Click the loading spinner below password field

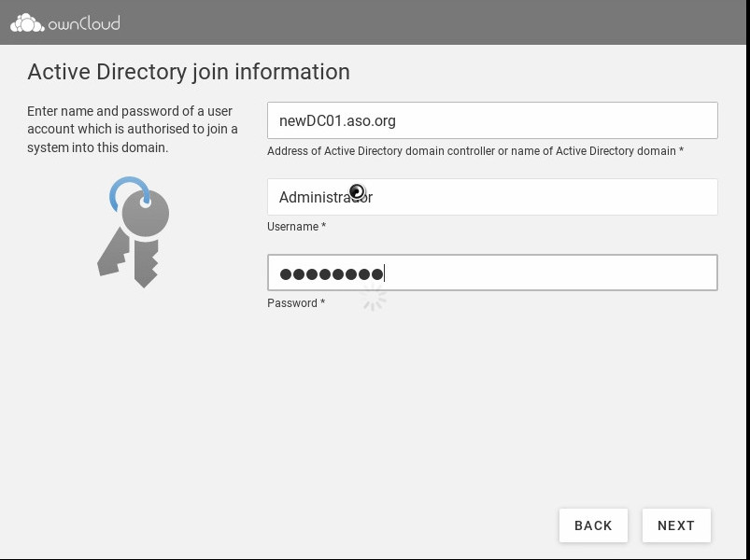tap(374, 298)
